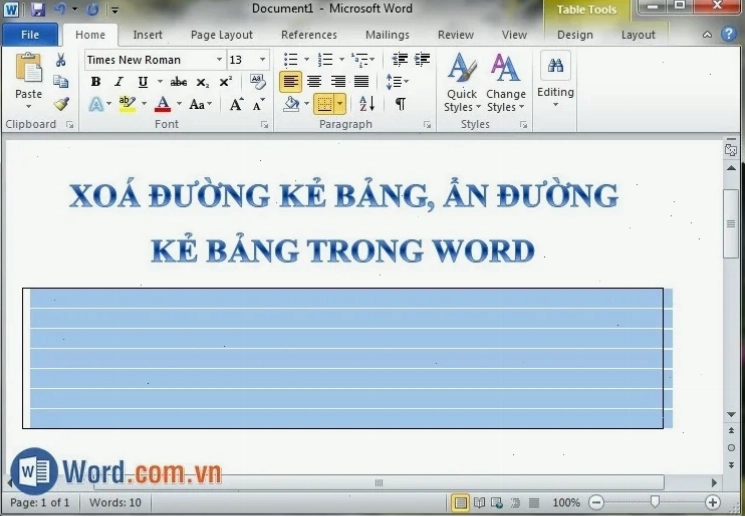This screenshot has width=745, height=517.
Task: Click the Paste clipboard icon
Action: pyautogui.click(x=29, y=69)
